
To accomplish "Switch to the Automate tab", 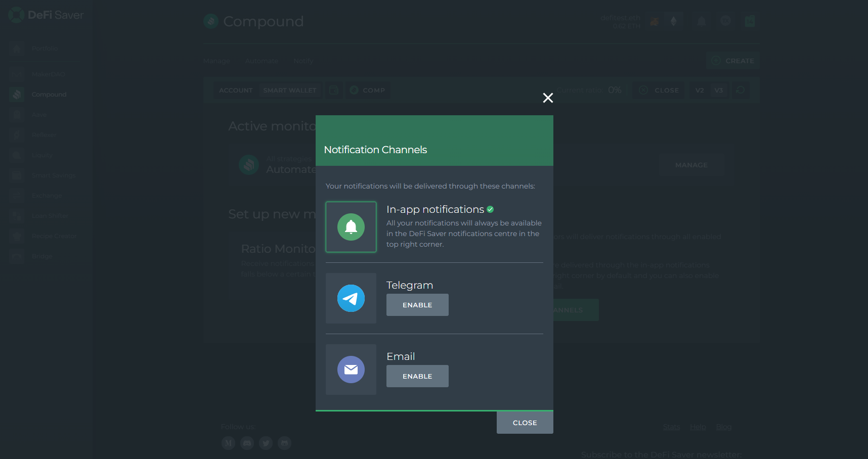I will (262, 61).
